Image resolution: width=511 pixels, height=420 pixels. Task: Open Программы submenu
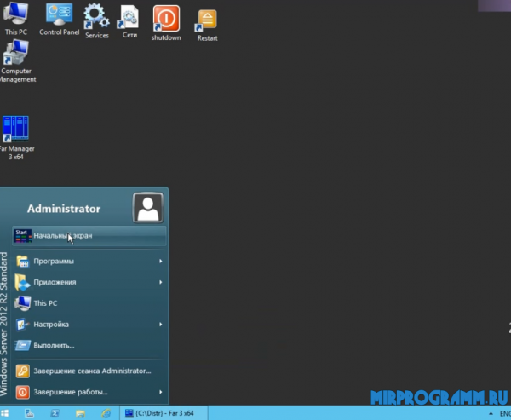(x=89, y=261)
